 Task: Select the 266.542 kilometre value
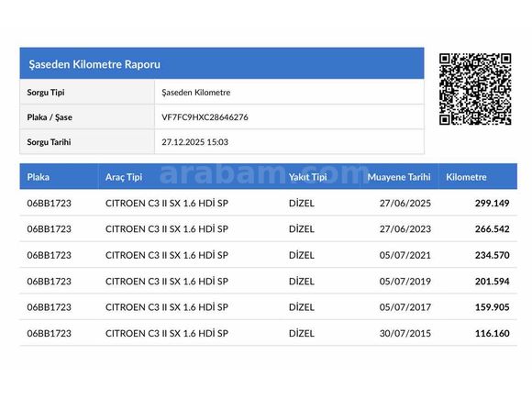[492, 229]
